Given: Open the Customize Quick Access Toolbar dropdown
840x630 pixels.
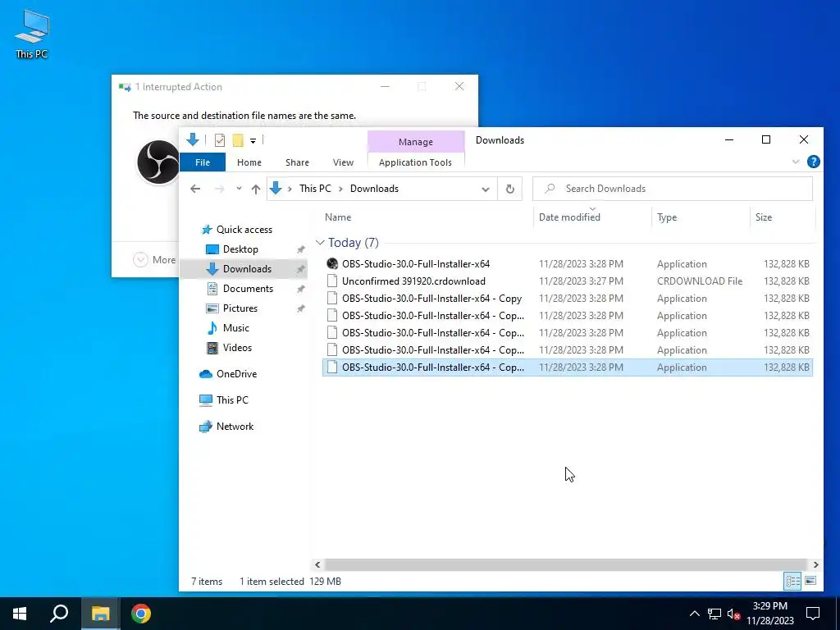Looking at the screenshot, I should point(253,141).
